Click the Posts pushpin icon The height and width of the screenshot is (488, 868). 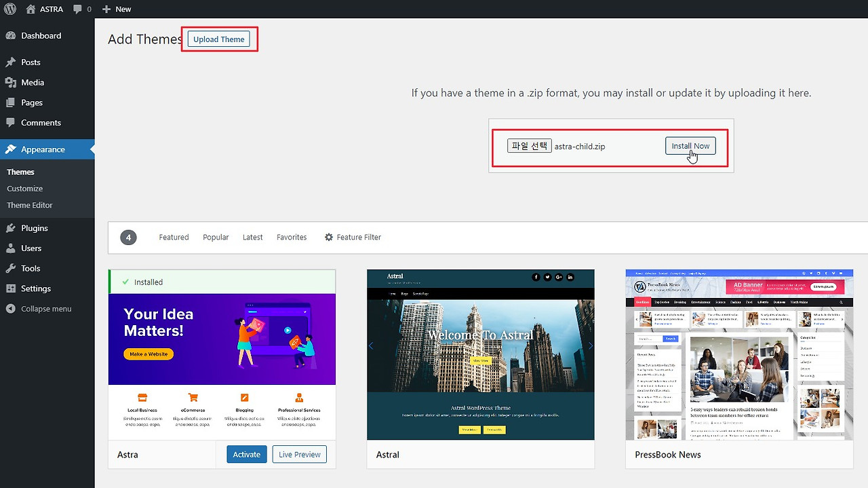[10, 62]
